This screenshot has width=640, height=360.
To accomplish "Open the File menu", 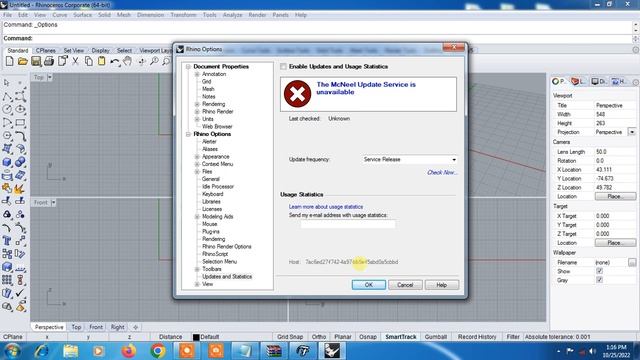I will (x=7, y=15).
